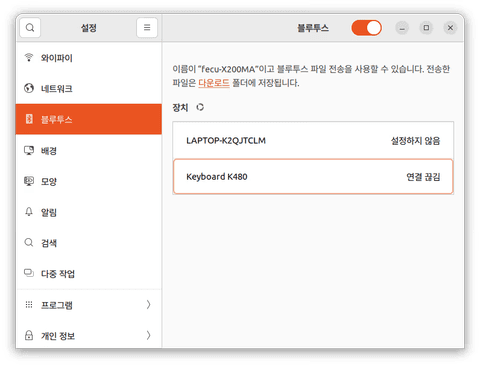480x366 pixels.
Task: Click the Wi-Fi icon in sidebar
Action: (x=29, y=57)
